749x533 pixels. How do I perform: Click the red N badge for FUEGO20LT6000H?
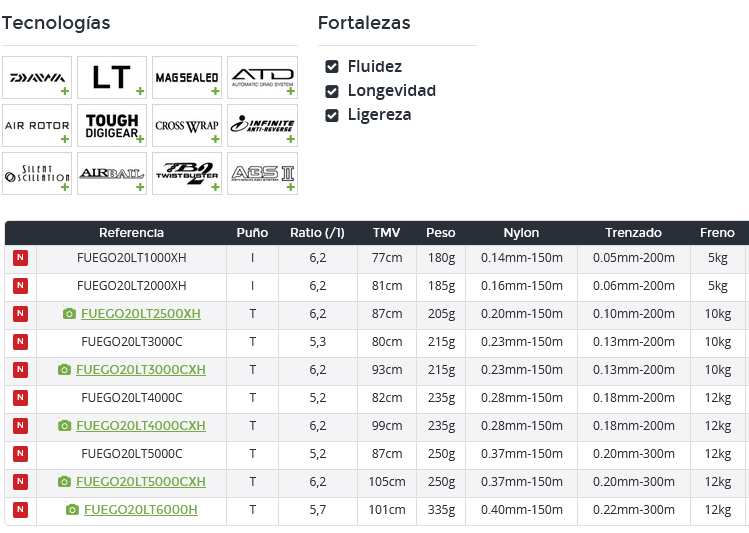click(20, 510)
